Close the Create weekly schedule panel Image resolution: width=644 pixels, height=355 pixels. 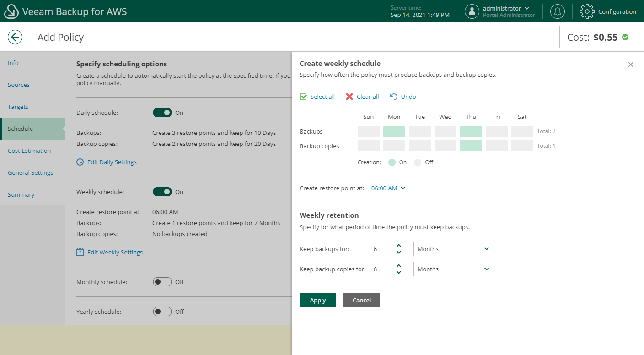[x=631, y=65]
